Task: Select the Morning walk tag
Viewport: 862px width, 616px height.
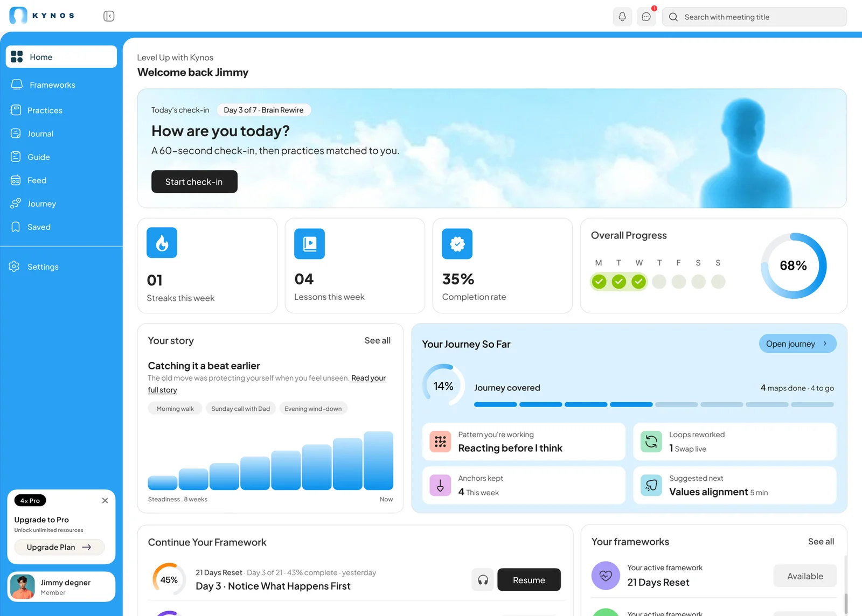Action: click(175, 409)
